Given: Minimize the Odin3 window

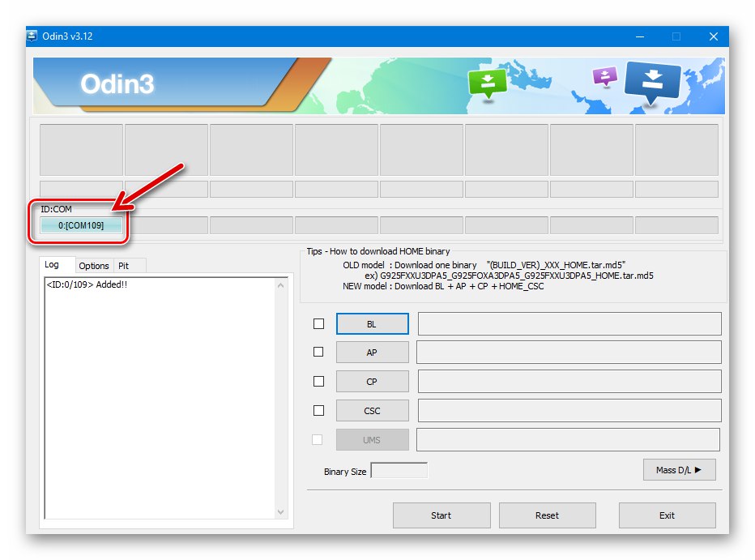Looking at the screenshot, I should click(x=640, y=36).
